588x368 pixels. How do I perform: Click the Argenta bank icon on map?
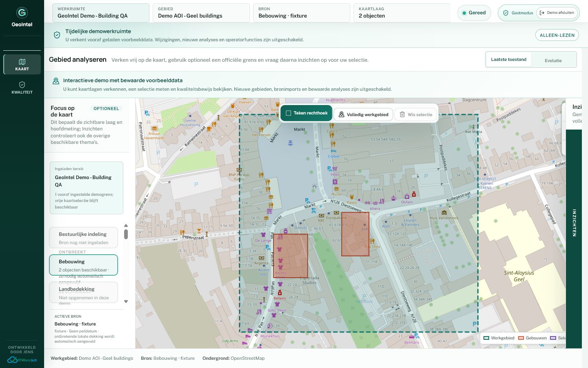pyautogui.click(x=261, y=258)
